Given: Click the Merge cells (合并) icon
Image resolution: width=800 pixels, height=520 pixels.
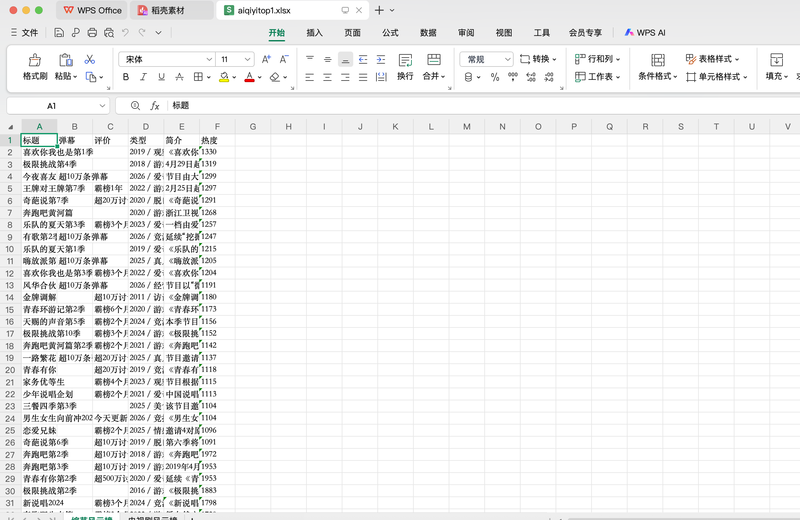Looking at the screenshot, I should 434,59.
